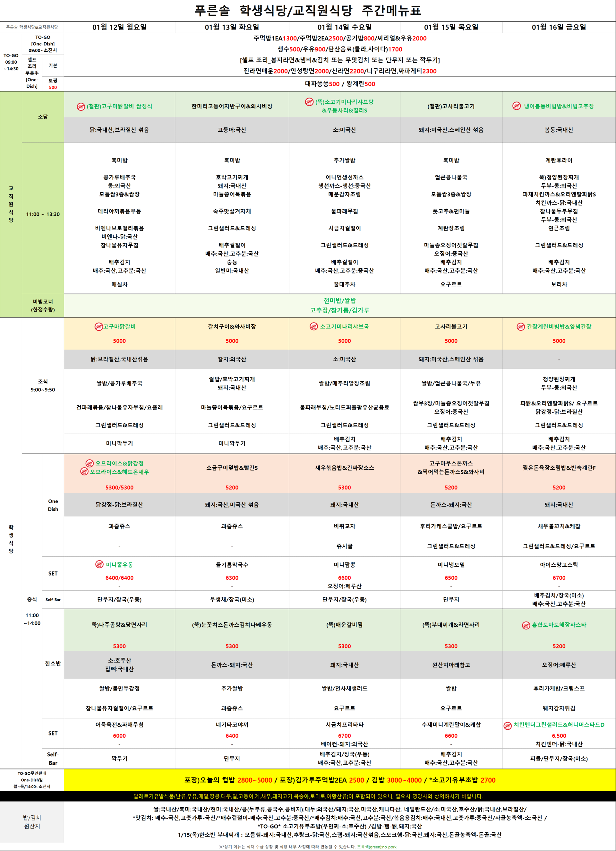Image resolution: width=616 pixels, height=851 pixels.
Task: Click no-pork icon beside 냉이봄동비빔밥
Action: (x=516, y=106)
